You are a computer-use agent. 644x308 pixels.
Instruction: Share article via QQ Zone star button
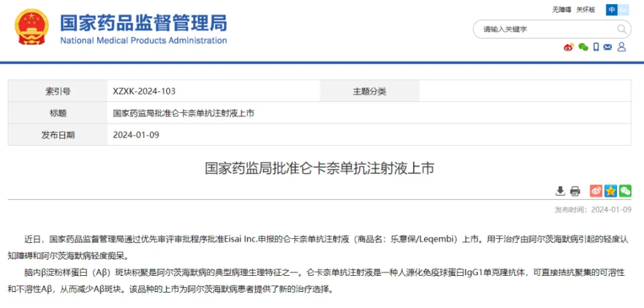[x=610, y=191]
